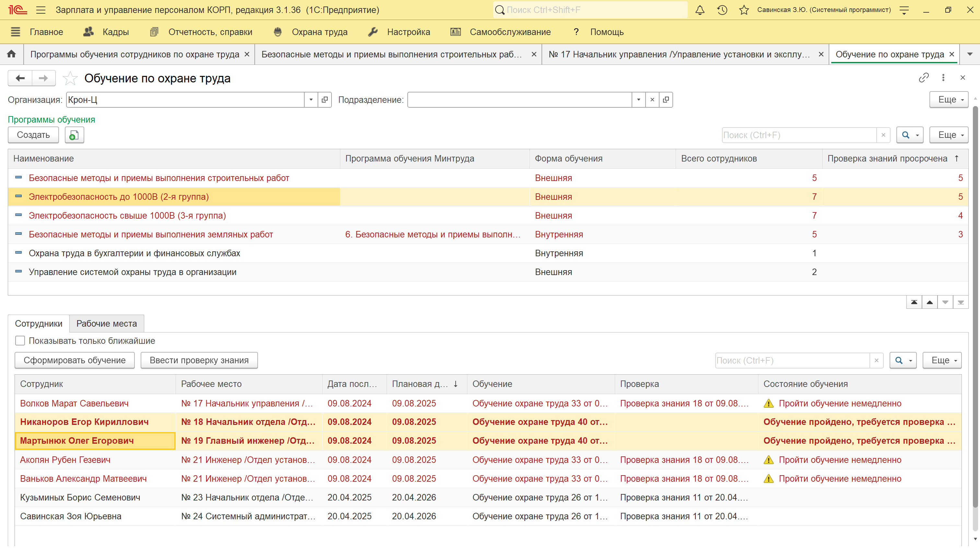Click the vertical scrollbar on the right

click(975, 305)
